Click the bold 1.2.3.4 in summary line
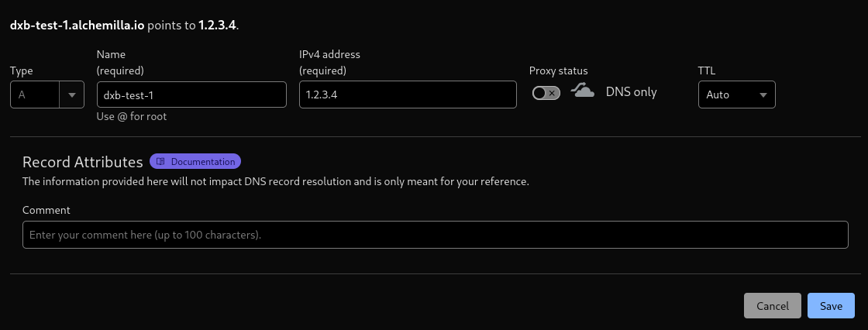Image resolution: width=868 pixels, height=330 pixels. click(218, 26)
